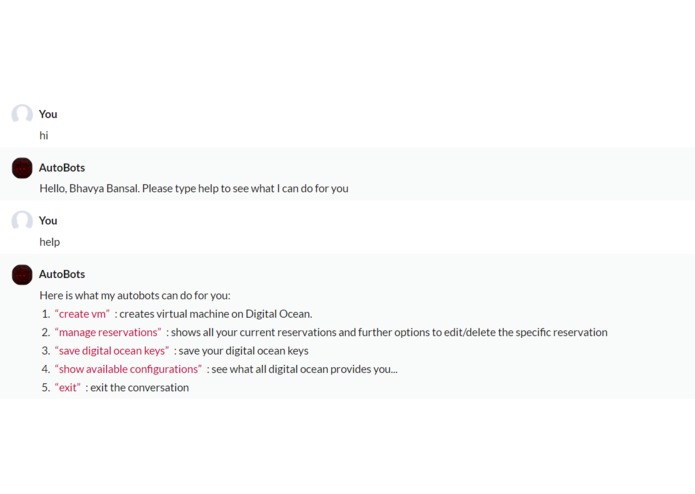Open the "You" sender name above "hi"

tap(48, 114)
